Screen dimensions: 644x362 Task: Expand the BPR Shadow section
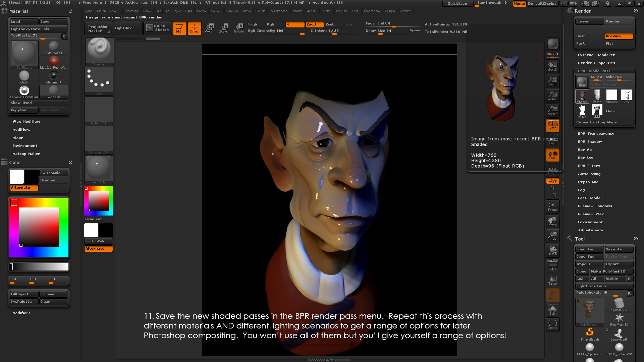pos(590,141)
